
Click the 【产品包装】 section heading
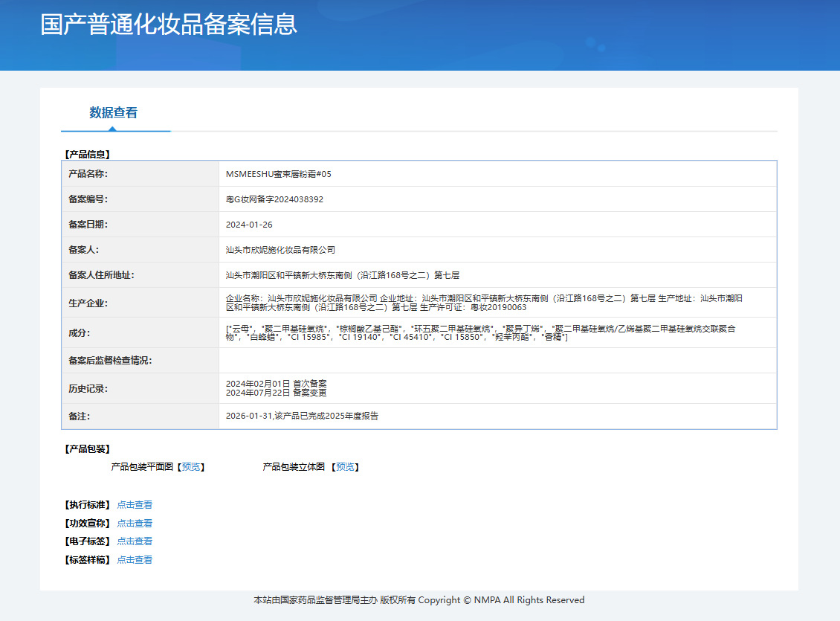(87, 449)
